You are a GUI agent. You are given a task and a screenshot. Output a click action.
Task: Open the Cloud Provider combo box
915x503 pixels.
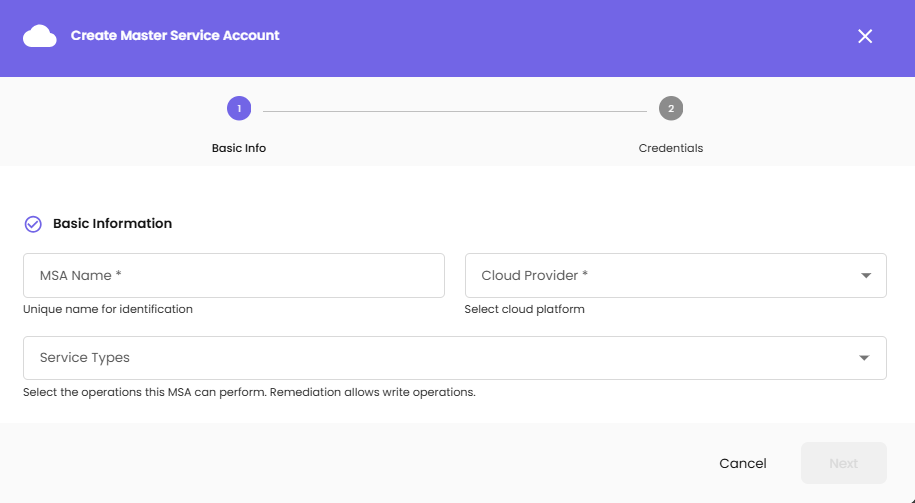[660, 275]
